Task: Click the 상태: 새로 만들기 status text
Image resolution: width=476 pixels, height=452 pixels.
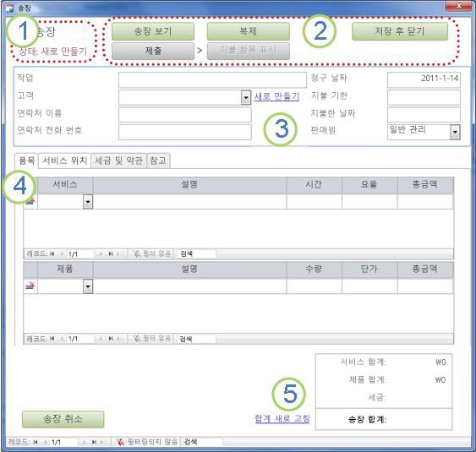Action: point(52,52)
